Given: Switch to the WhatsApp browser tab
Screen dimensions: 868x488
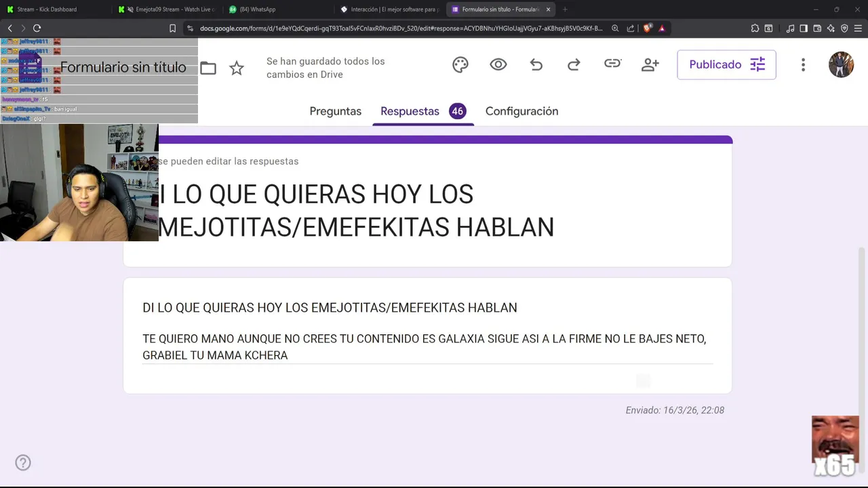Looking at the screenshot, I should click(x=278, y=9).
